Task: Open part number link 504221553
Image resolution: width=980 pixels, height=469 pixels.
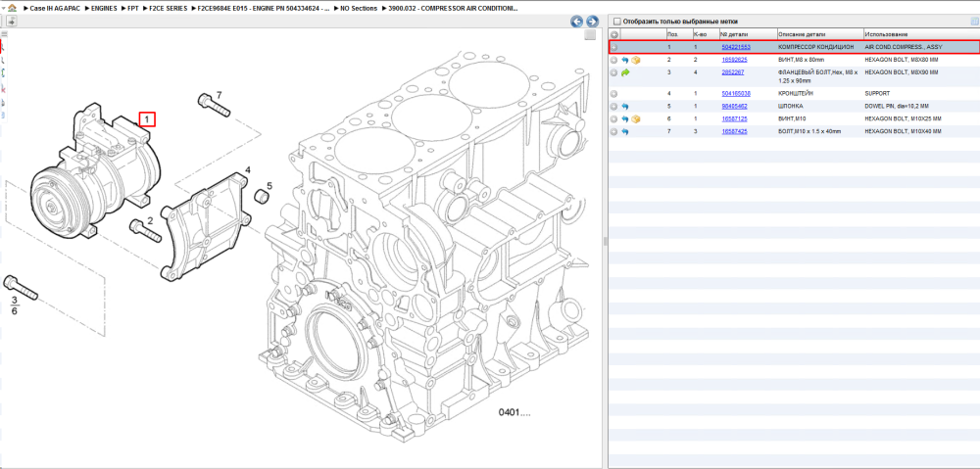Action: 736,47
